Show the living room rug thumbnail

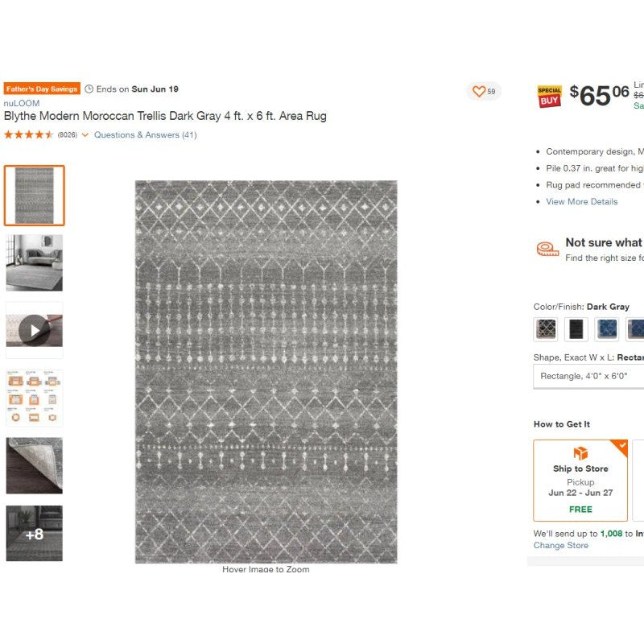[34, 262]
